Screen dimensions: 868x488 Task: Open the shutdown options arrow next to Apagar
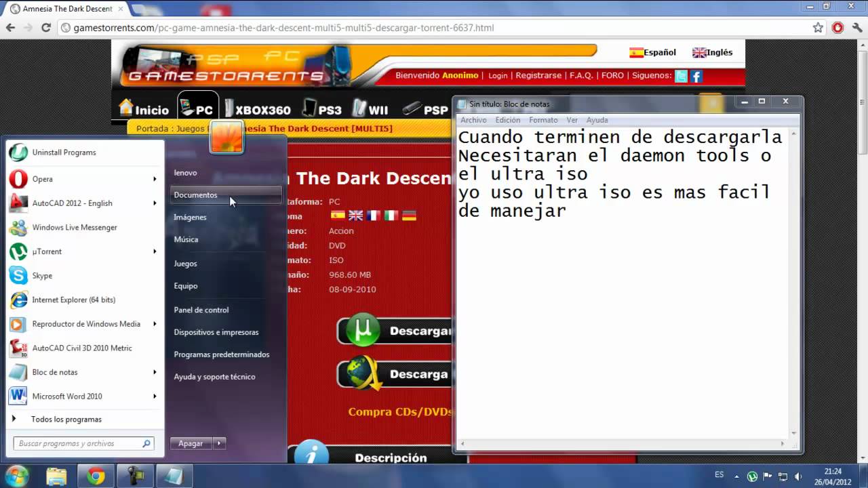(x=219, y=443)
